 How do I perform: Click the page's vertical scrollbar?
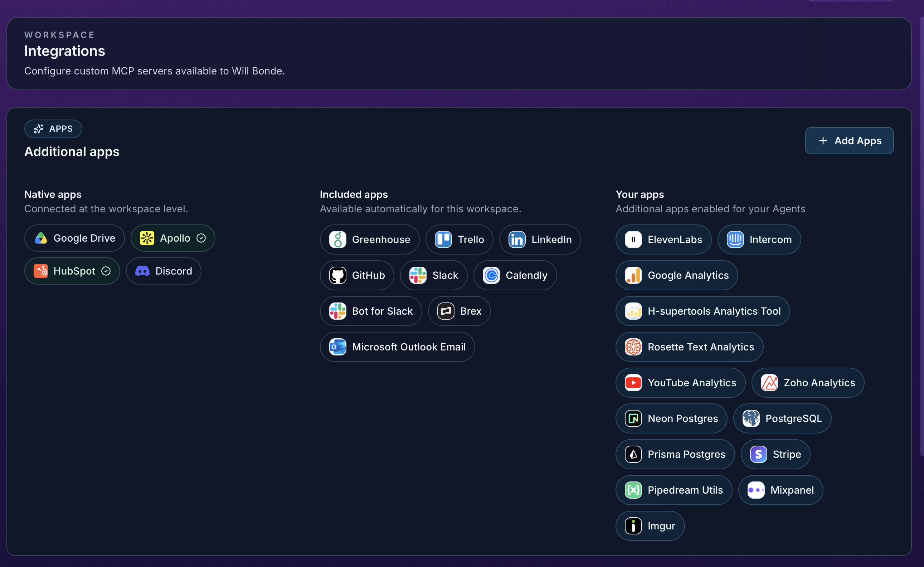922,236
